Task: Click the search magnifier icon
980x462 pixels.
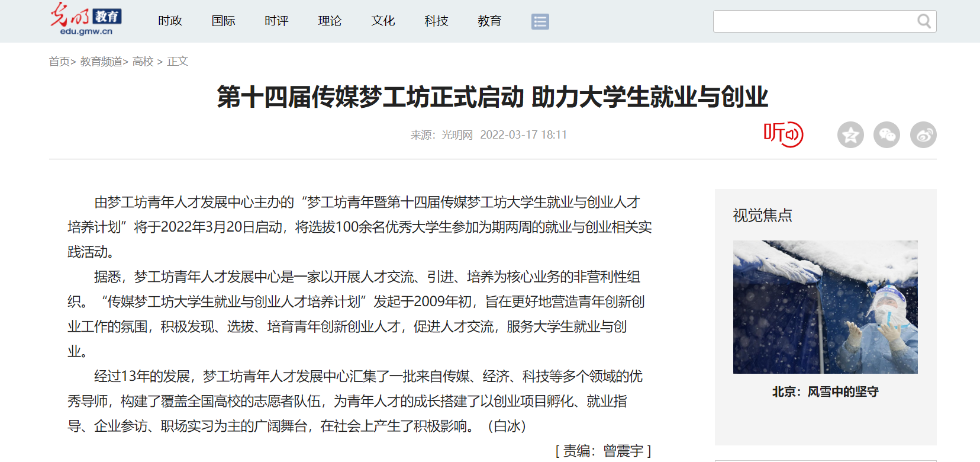Action: (924, 21)
